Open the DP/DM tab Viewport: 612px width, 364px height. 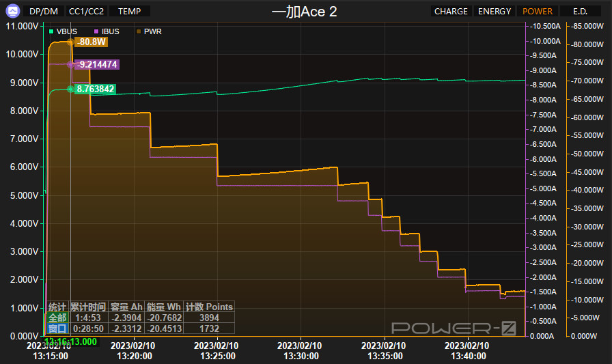[x=44, y=12]
